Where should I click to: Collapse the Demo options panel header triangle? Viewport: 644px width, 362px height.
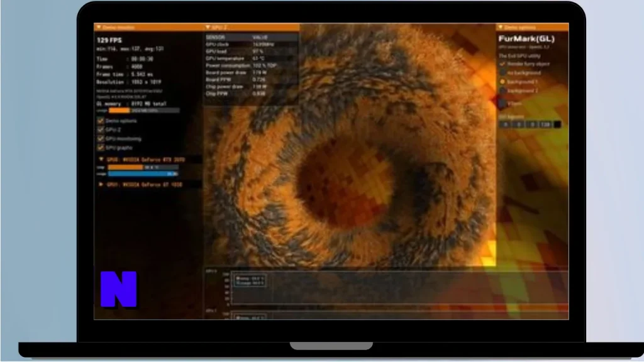click(x=501, y=27)
